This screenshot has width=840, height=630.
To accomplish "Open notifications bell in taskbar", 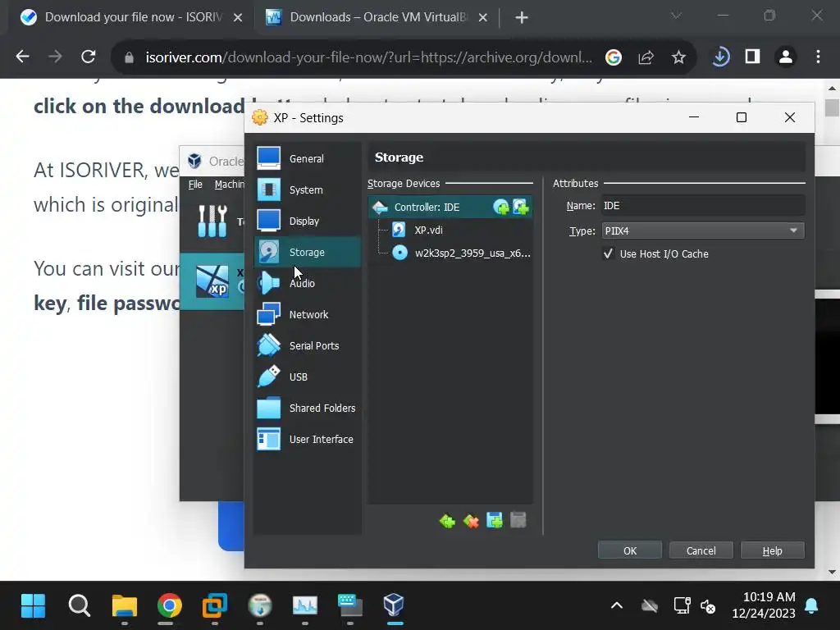I will pyautogui.click(x=811, y=606).
